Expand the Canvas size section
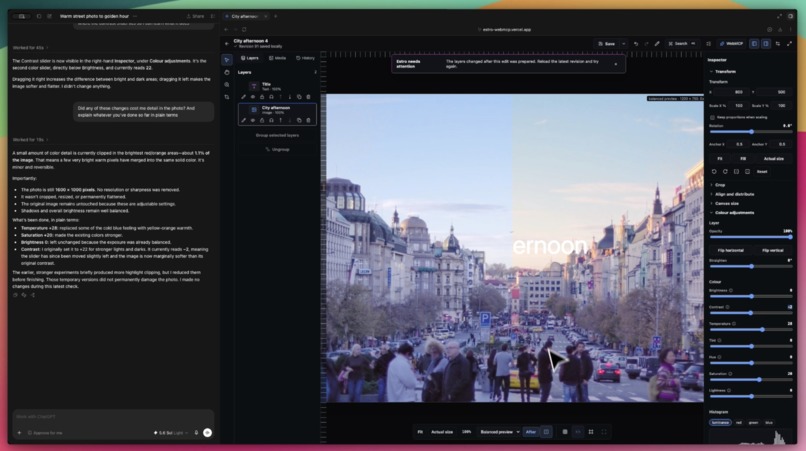Viewport: 806px width, 451px height. click(724, 203)
